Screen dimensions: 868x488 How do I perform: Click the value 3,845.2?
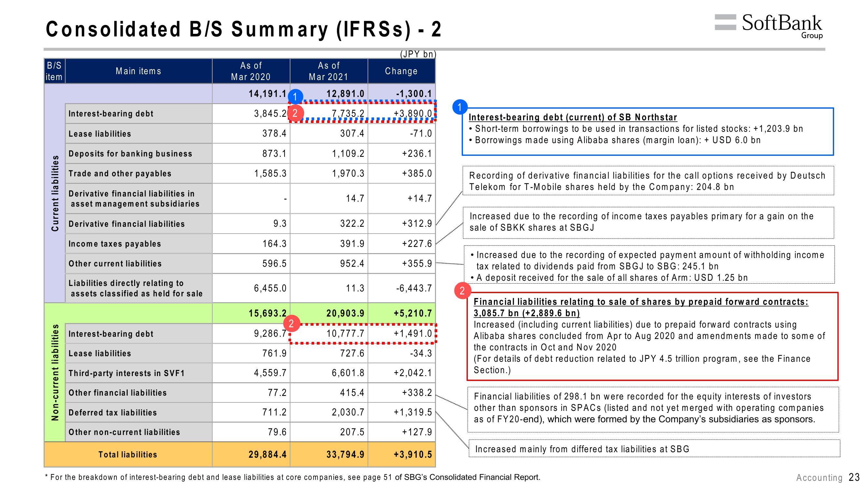click(x=270, y=114)
